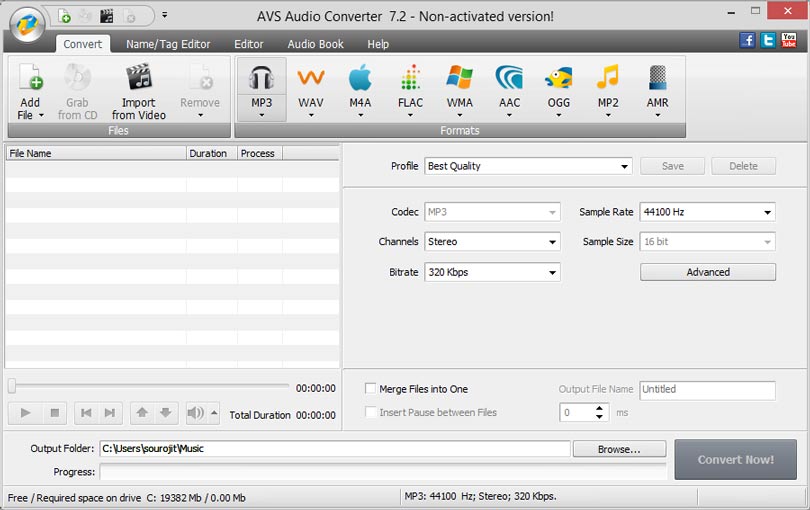
Task: Click the Output File Name field
Action: pos(708,390)
